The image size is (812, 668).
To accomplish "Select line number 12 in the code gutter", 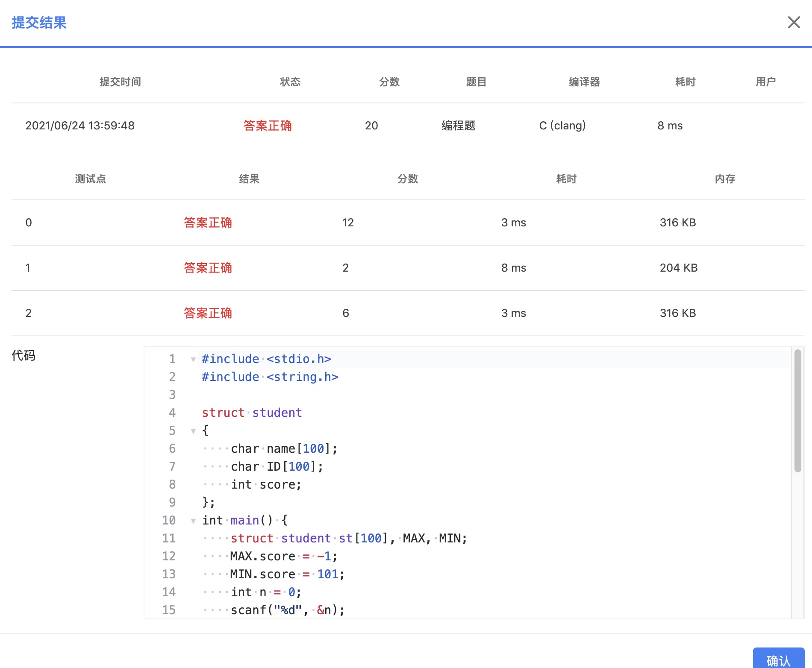I will click(x=169, y=556).
